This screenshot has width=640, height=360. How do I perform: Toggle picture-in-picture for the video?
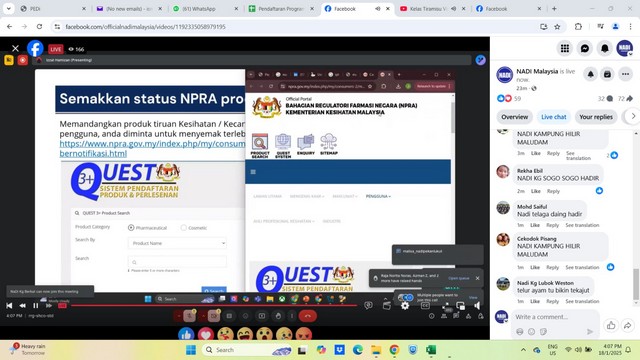(460, 305)
